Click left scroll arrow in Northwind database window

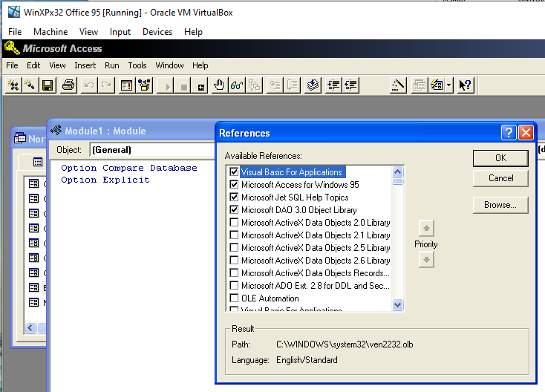[30, 327]
